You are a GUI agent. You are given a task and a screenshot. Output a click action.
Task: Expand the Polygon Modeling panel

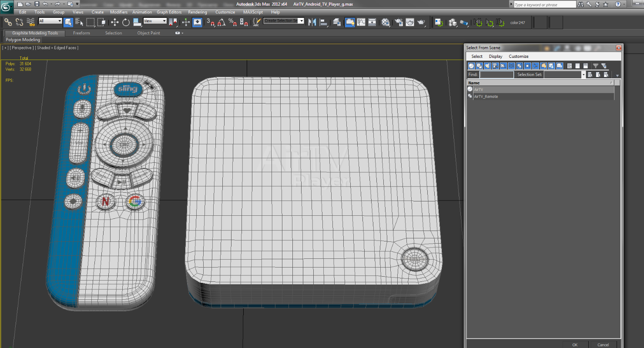pyautogui.click(x=23, y=40)
